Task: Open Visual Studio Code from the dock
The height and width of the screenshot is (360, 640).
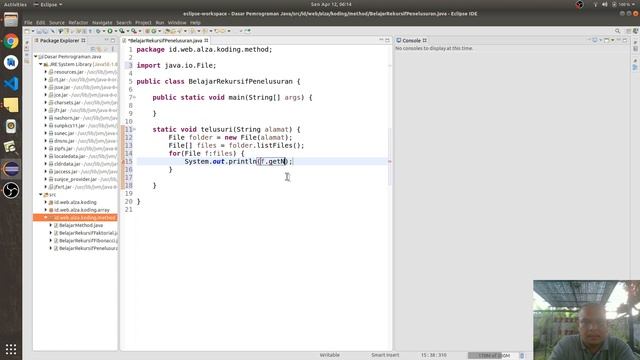Action: point(11,84)
